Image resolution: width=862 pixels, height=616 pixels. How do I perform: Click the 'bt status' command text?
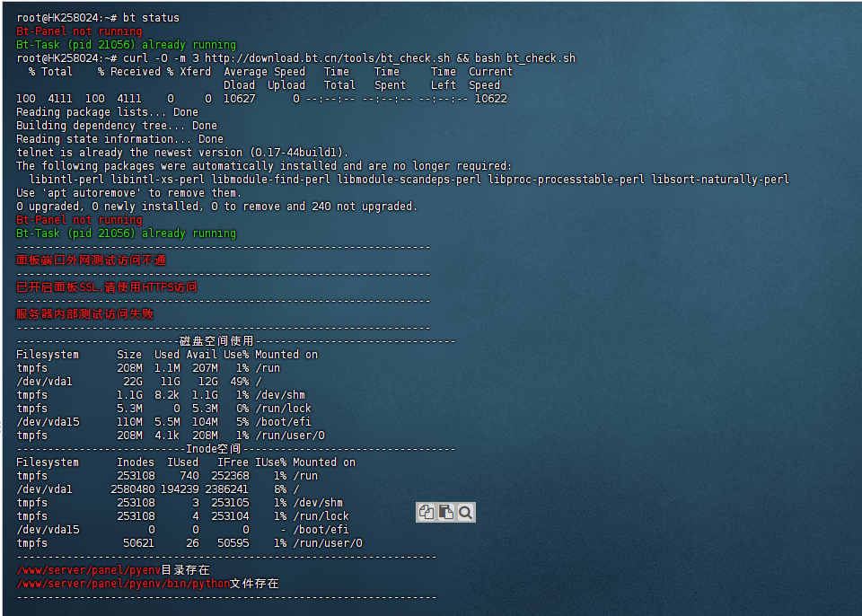[x=151, y=18]
